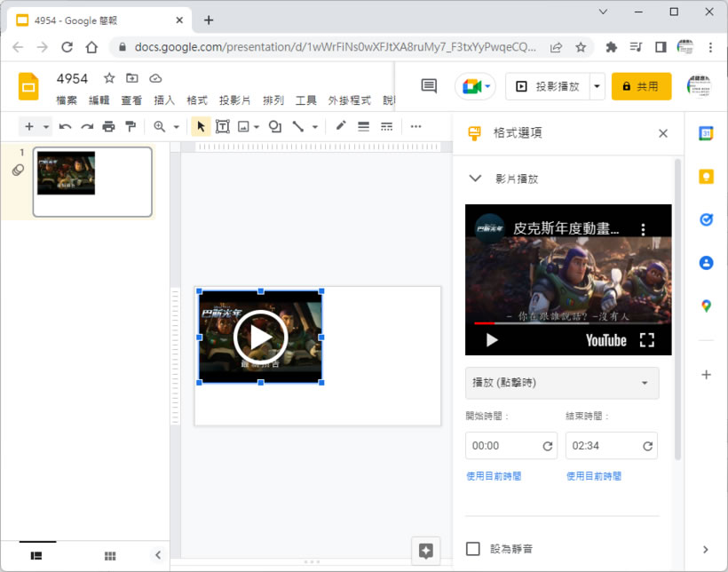Click 使用目前時間 under end time
This screenshot has width=728, height=572.
[594, 476]
